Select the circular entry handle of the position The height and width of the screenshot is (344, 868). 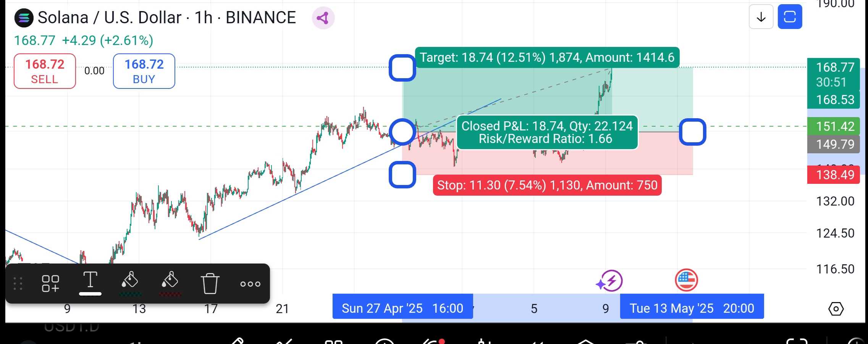(x=402, y=132)
